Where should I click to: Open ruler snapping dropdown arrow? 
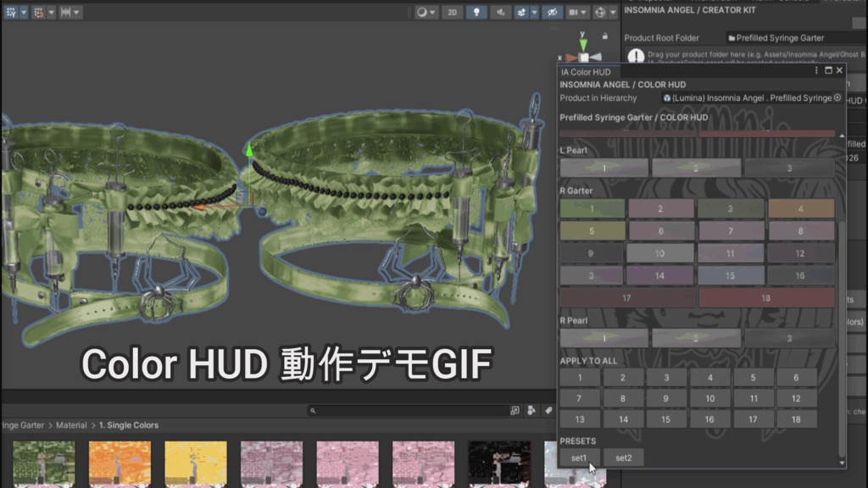(77, 12)
